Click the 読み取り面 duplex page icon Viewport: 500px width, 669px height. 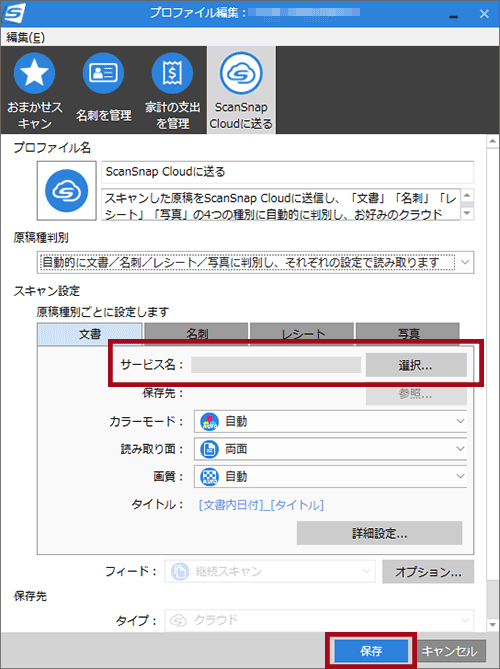click(209, 449)
